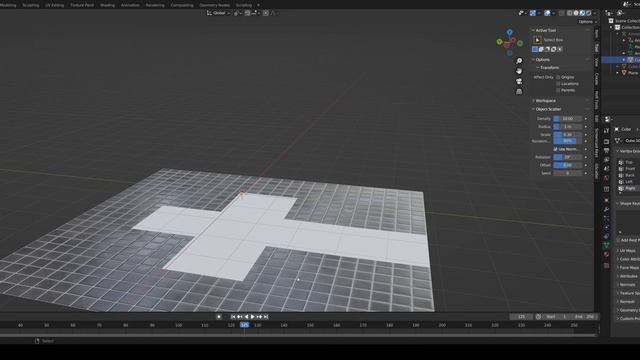Choose the Subtract selection mode icon
640x360 pixels.
tap(547, 49)
